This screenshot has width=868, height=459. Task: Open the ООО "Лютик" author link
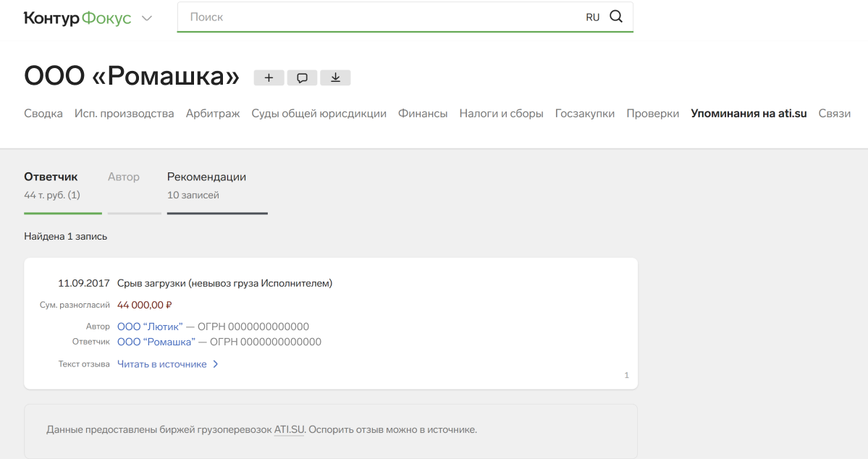coord(150,327)
